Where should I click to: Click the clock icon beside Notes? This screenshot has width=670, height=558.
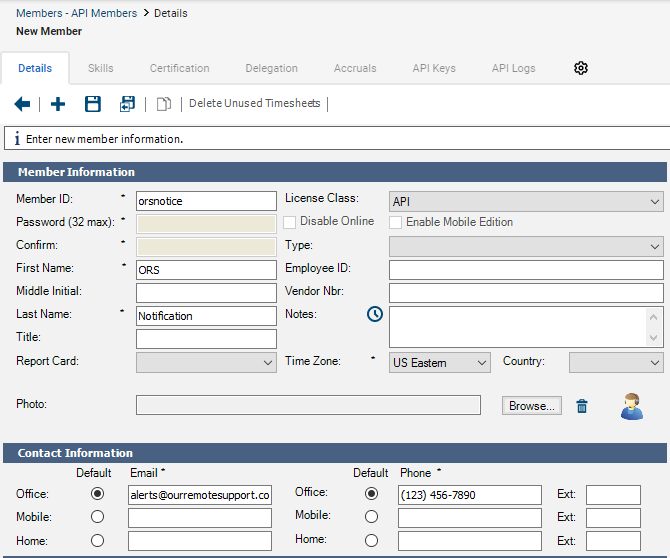[375, 314]
